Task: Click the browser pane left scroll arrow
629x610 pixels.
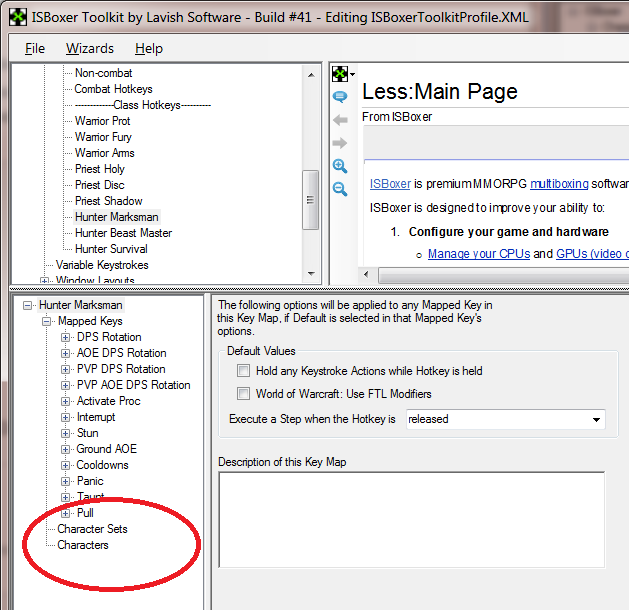Action: 366,275
